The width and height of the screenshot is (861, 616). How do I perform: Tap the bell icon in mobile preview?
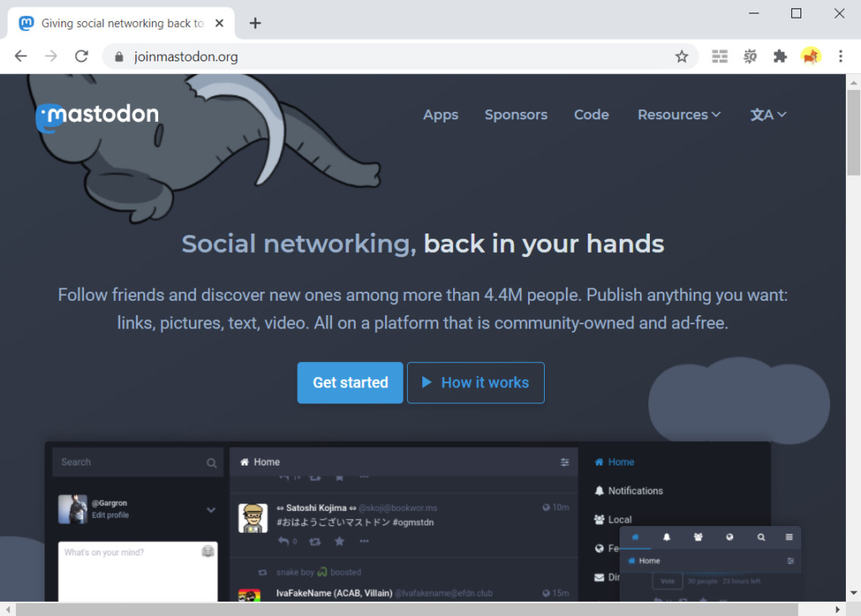point(667,537)
